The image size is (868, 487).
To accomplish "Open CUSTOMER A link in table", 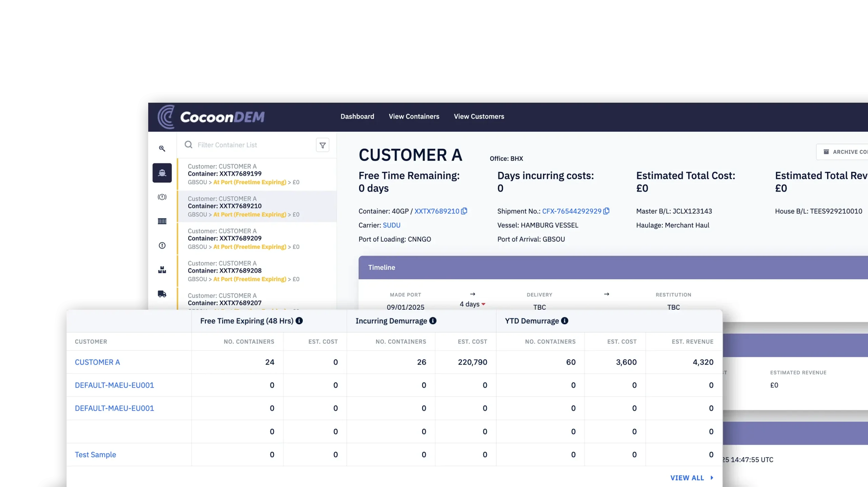I will [x=97, y=362].
